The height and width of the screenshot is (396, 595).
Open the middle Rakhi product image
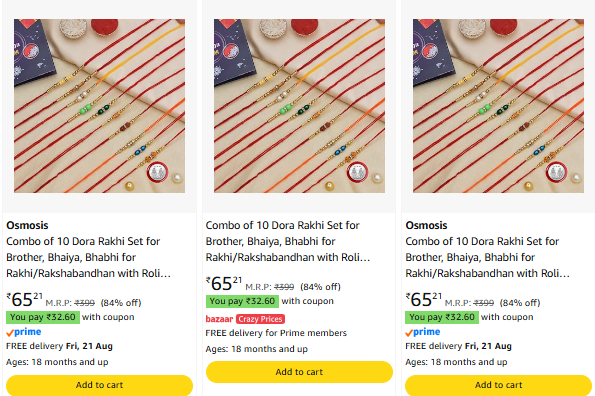pos(299,106)
